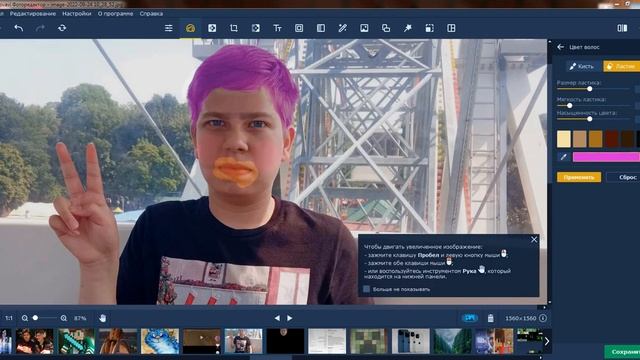Image resolution: width=640 pixels, height=360 pixels.
Task: Adjust the Мягкость ластика slider
Action: pyautogui.click(x=593, y=105)
